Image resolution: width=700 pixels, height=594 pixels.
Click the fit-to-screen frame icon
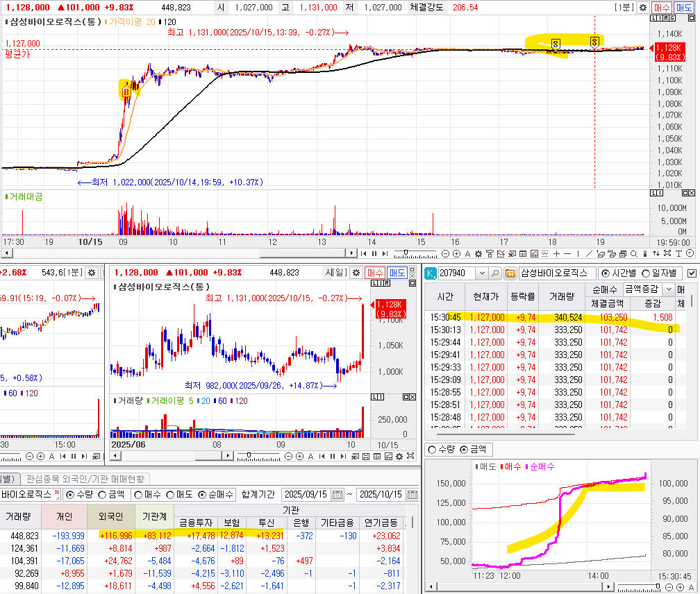[667, 254]
